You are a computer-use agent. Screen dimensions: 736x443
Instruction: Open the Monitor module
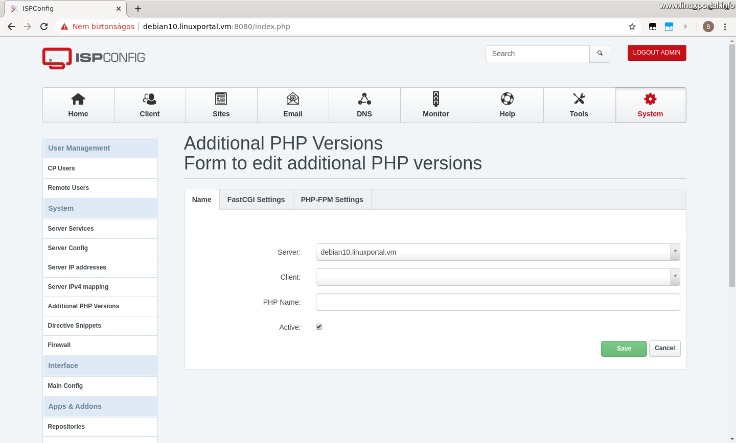(x=436, y=105)
